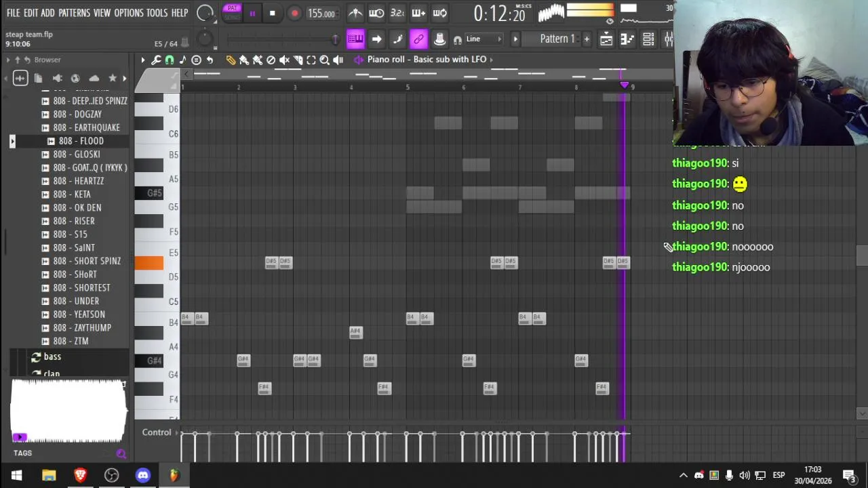868x488 pixels.
Task: Open browser files tab icon
Action: pos(38,79)
